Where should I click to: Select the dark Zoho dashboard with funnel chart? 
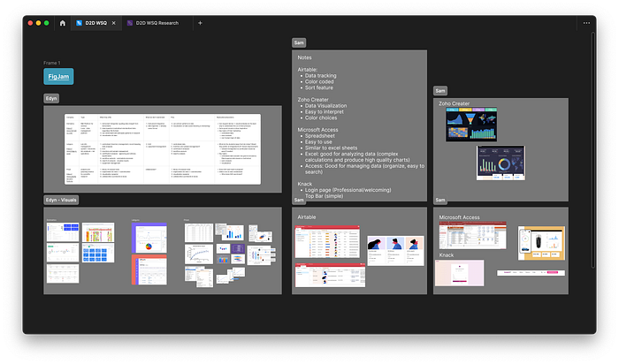coord(471,125)
